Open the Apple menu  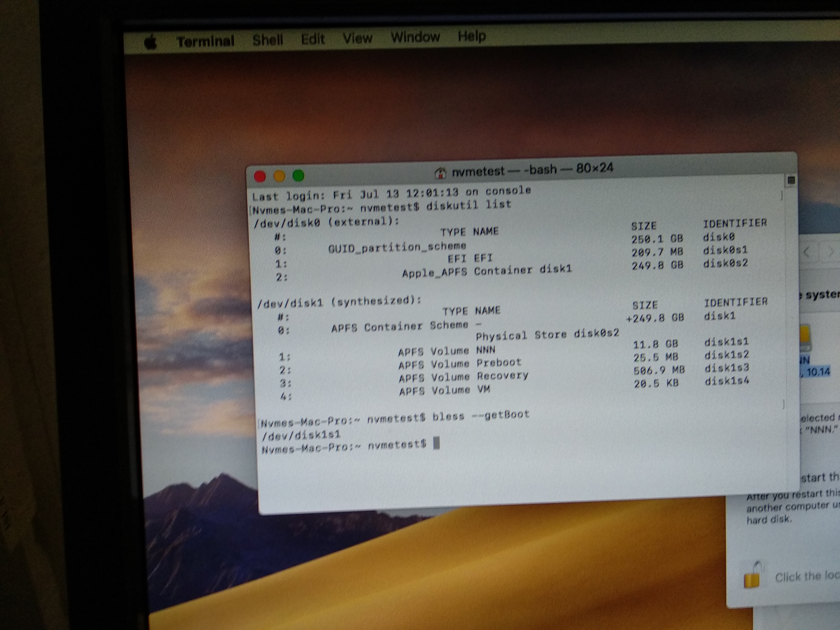(x=151, y=42)
